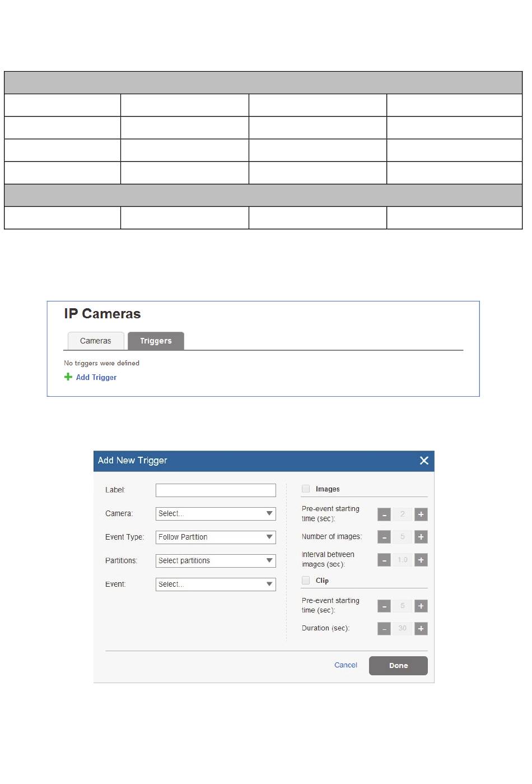Increase Images pre-event starting time
The width and height of the screenshot is (532, 784).
(421, 514)
